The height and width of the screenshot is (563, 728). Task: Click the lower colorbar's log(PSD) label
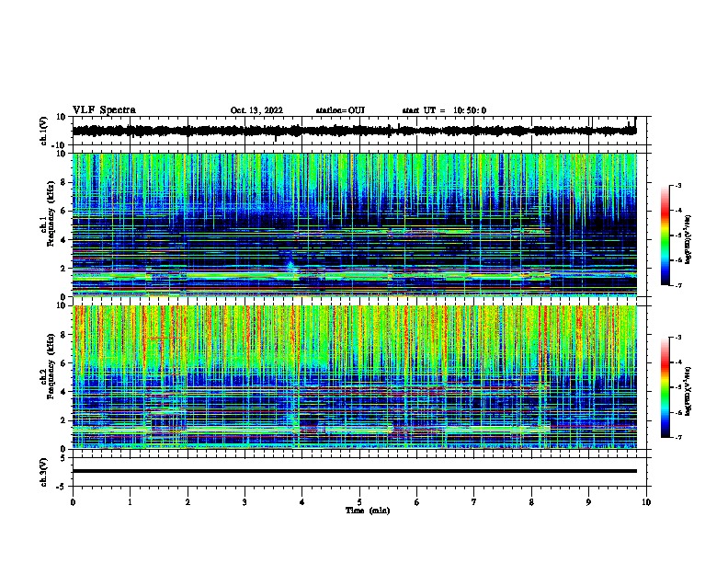(x=688, y=391)
